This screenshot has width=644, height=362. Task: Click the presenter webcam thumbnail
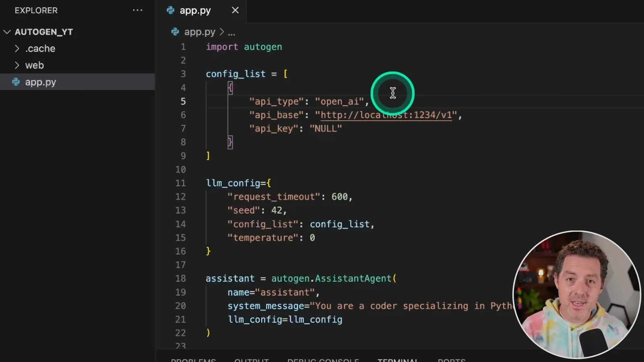pos(576,294)
